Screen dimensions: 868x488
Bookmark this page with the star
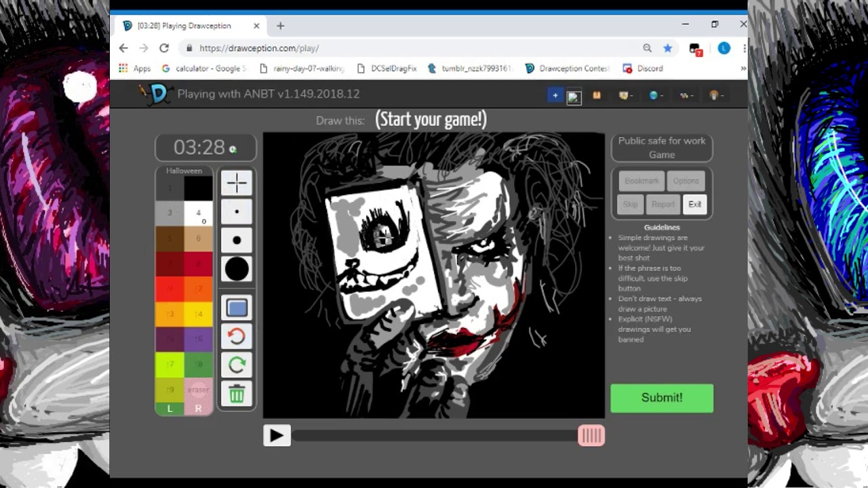(668, 48)
